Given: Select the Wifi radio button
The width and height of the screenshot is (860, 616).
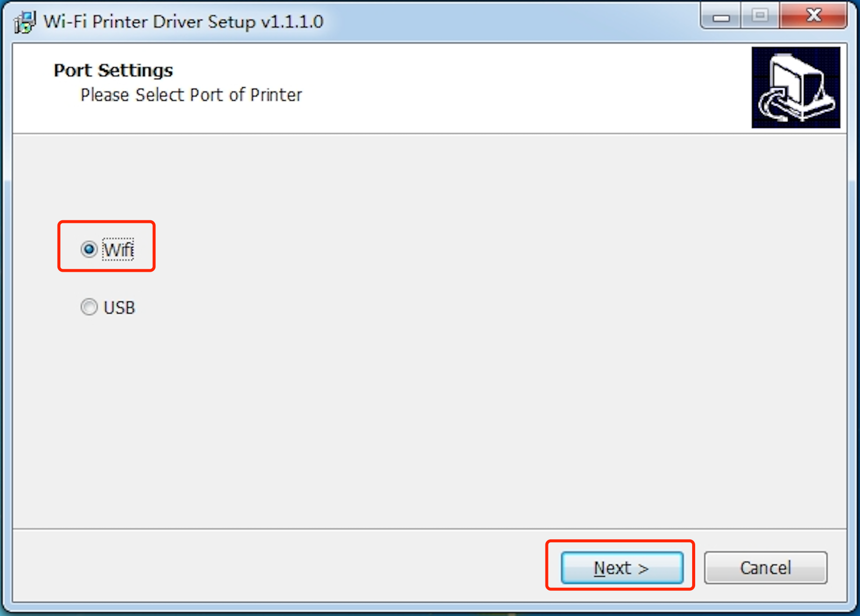Looking at the screenshot, I should (x=88, y=249).
